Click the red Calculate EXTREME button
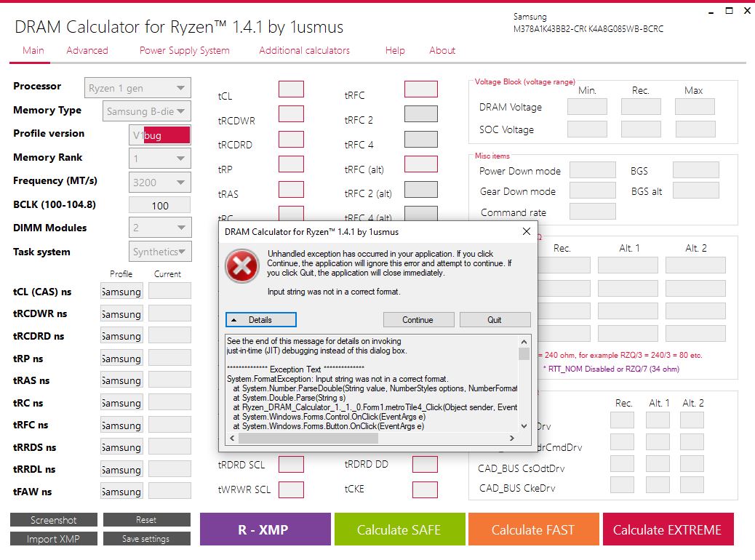Image resolution: width=755 pixels, height=560 pixels. click(668, 529)
